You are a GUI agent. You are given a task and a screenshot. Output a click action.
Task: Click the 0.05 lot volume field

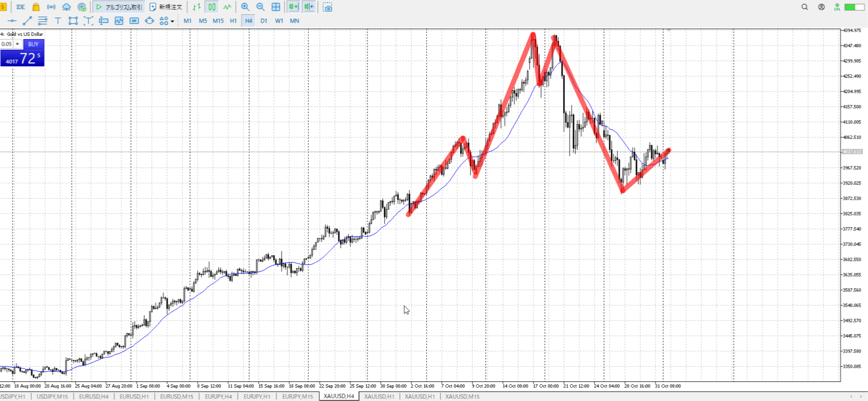tap(7, 44)
